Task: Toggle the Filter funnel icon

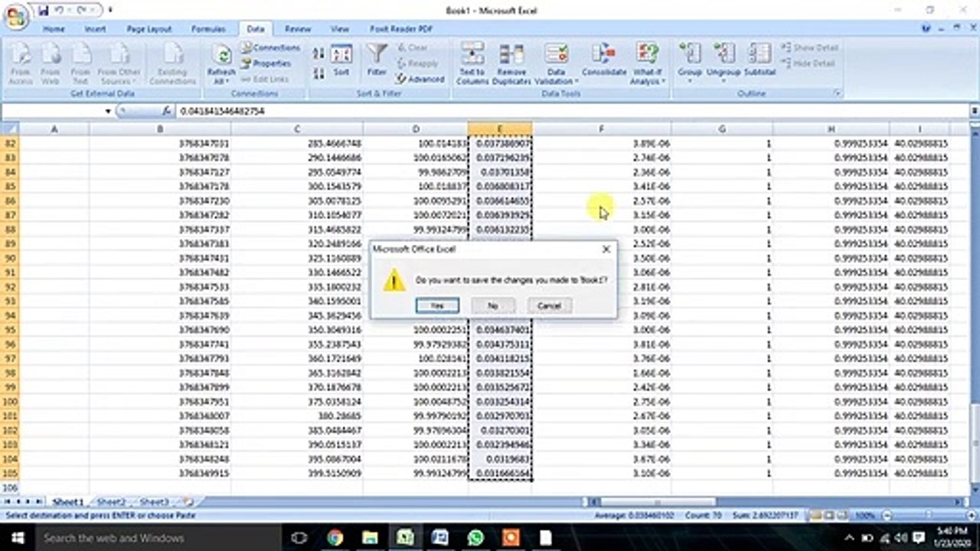Action: [377, 60]
